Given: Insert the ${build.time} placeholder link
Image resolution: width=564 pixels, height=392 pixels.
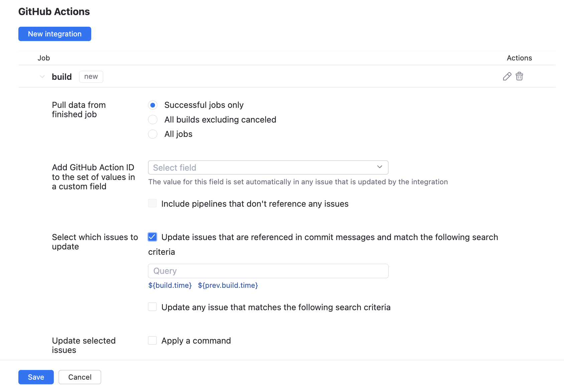Looking at the screenshot, I should pos(170,285).
